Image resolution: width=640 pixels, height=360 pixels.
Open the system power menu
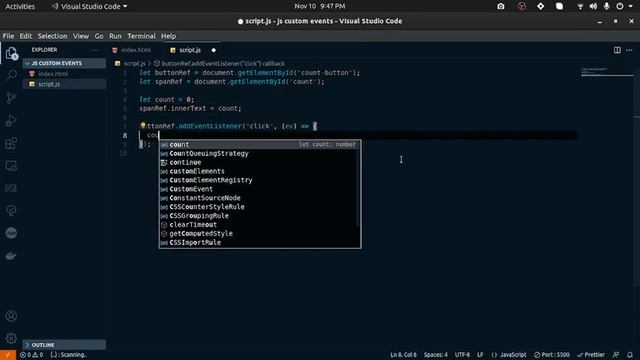(x=620, y=6)
